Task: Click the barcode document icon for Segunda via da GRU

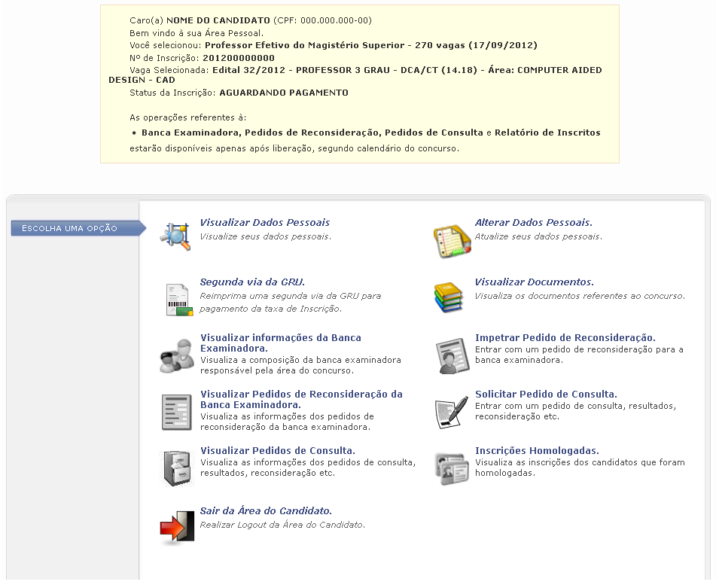Action: (x=178, y=299)
